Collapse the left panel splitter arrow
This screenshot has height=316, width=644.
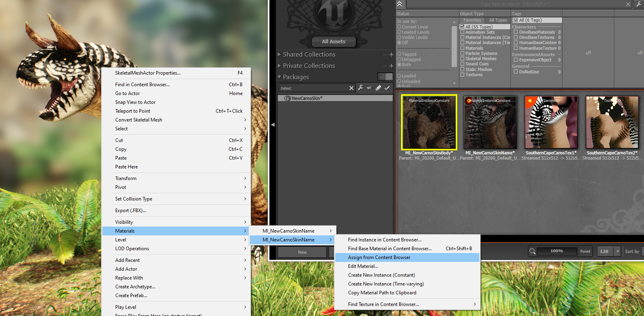[273, 125]
